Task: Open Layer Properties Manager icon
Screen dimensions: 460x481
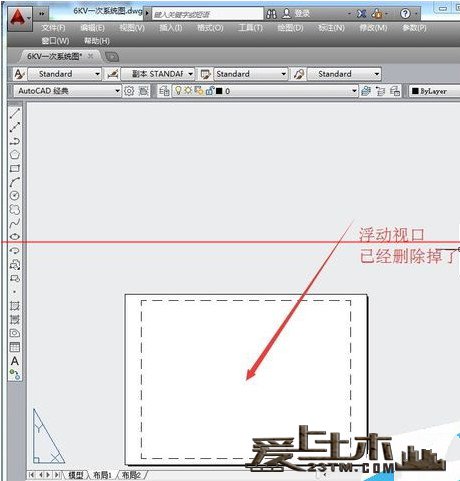Action: click(164, 91)
